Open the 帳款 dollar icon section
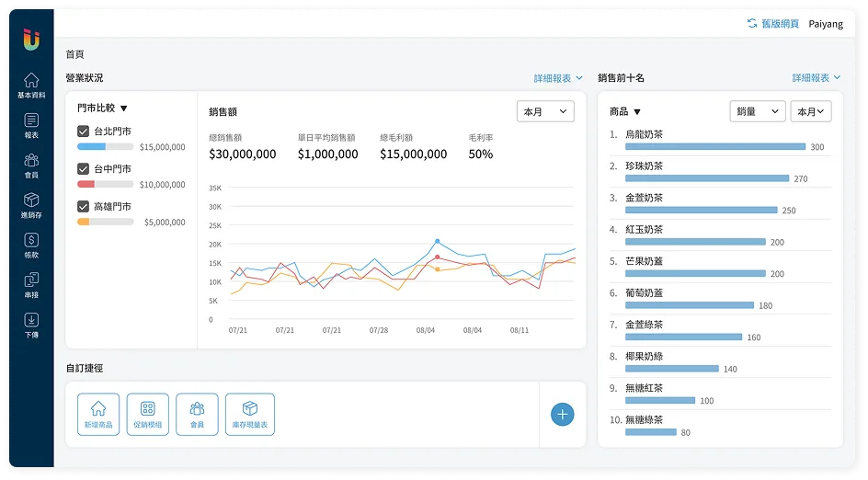The height and width of the screenshot is (480, 868). [x=31, y=246]
